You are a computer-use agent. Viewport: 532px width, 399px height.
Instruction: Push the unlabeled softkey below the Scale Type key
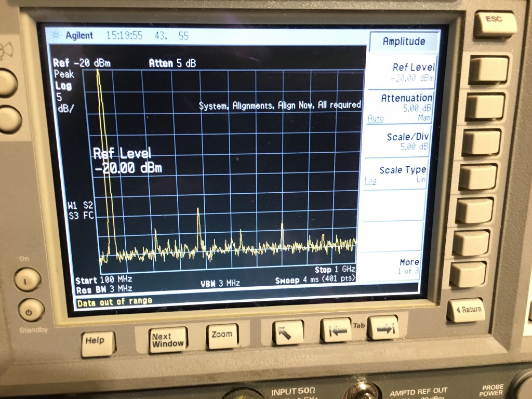[474, 210]
